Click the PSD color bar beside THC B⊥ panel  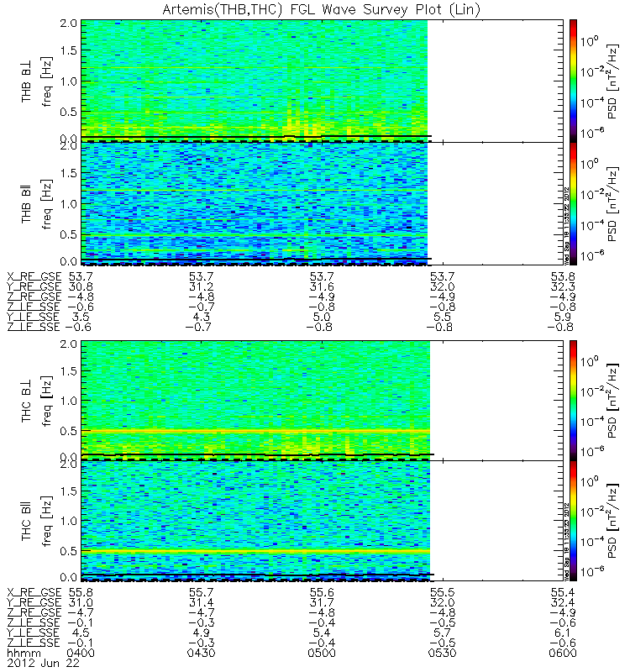pos(573,401)
